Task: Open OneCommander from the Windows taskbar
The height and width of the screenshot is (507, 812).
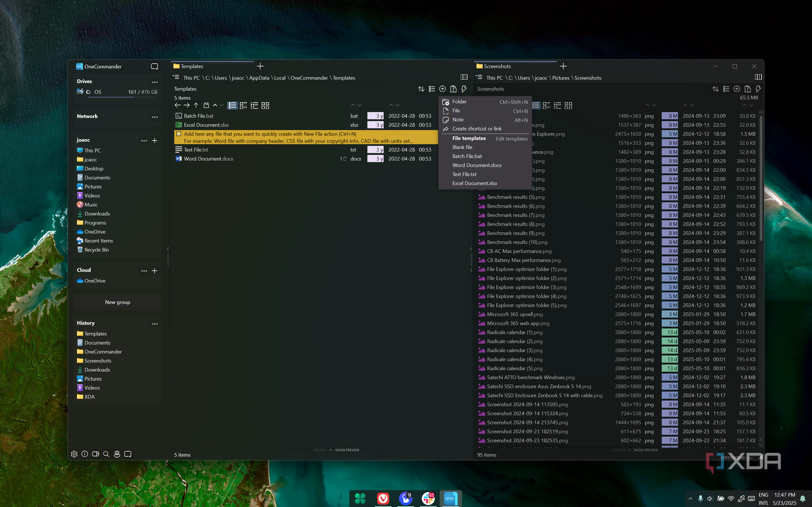Action: click(x=450, y=498)
